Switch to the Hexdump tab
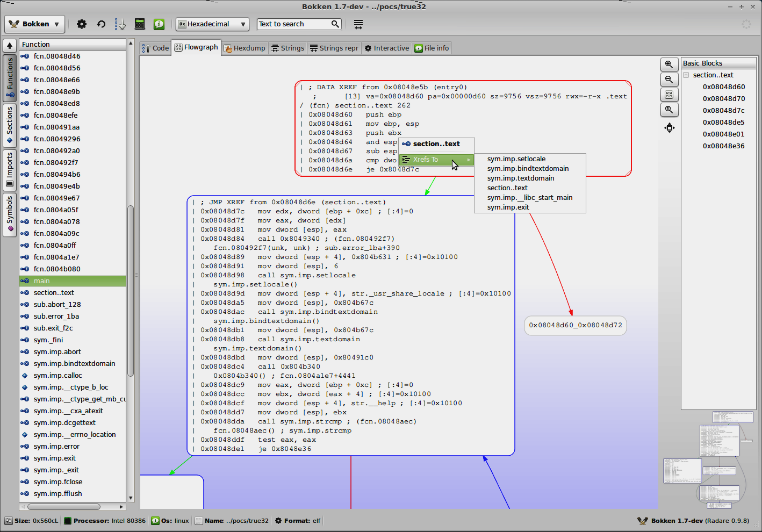 (x=245, y=48)
